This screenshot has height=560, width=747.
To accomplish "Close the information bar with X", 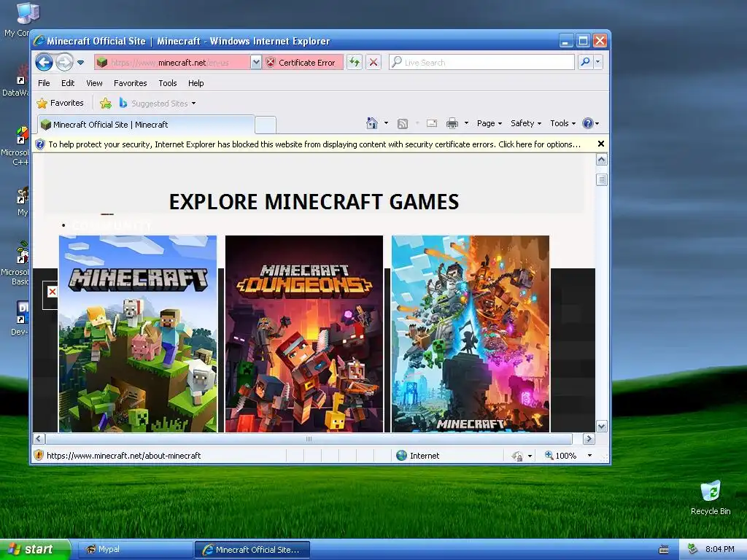I will [x=601, y=144].
